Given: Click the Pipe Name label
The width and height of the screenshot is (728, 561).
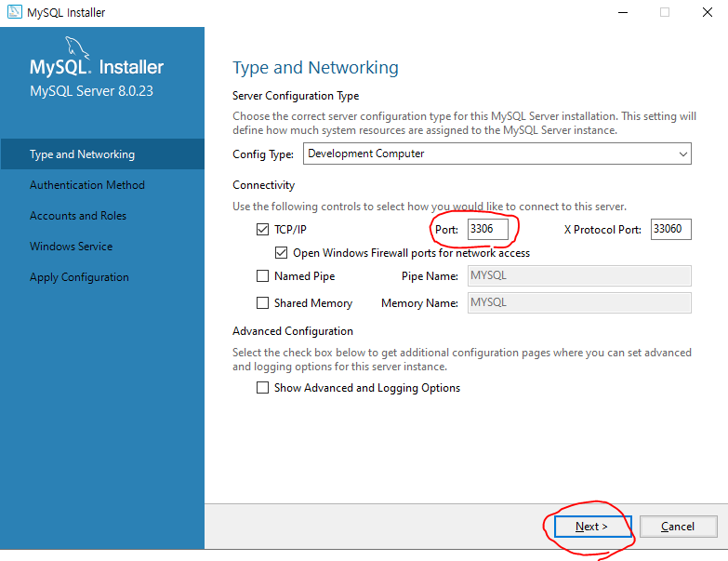Looking at the screenshot, I should [430, 276].
